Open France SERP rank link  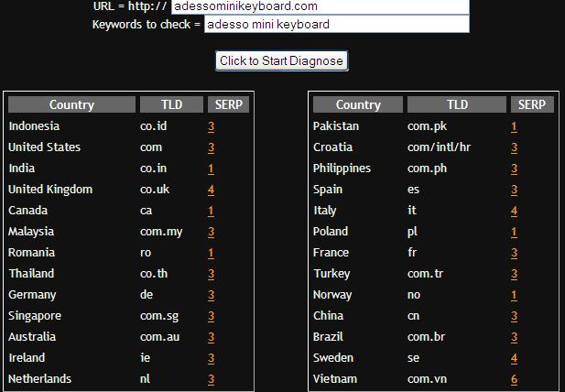[x=515, y=253]
